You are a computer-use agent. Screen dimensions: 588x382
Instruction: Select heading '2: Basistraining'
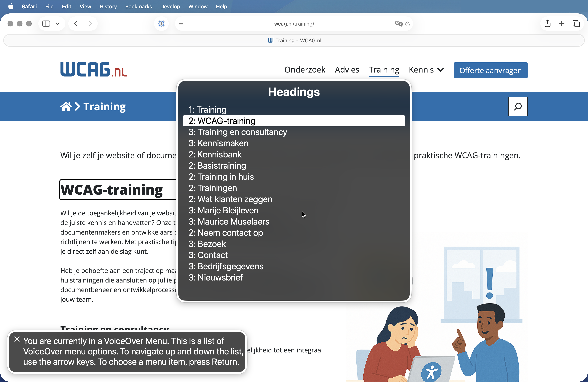294,166
